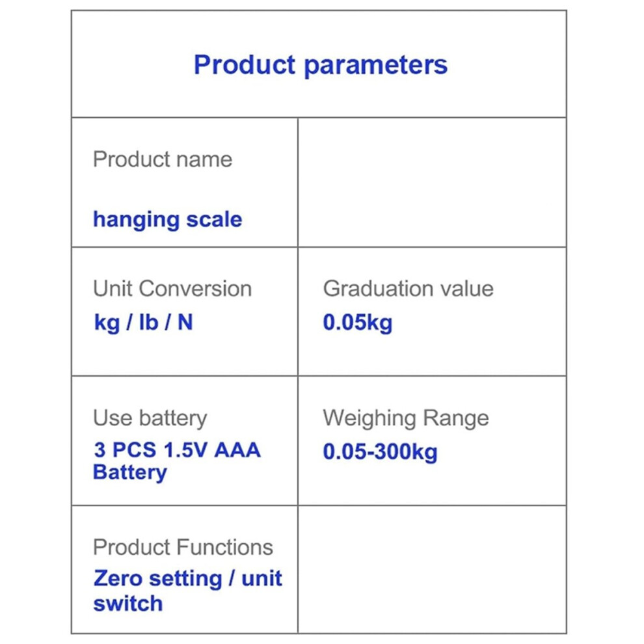Click the word parameters in the title
The image size is (644, 644).
pyautogui.click(x=376, y=66)
